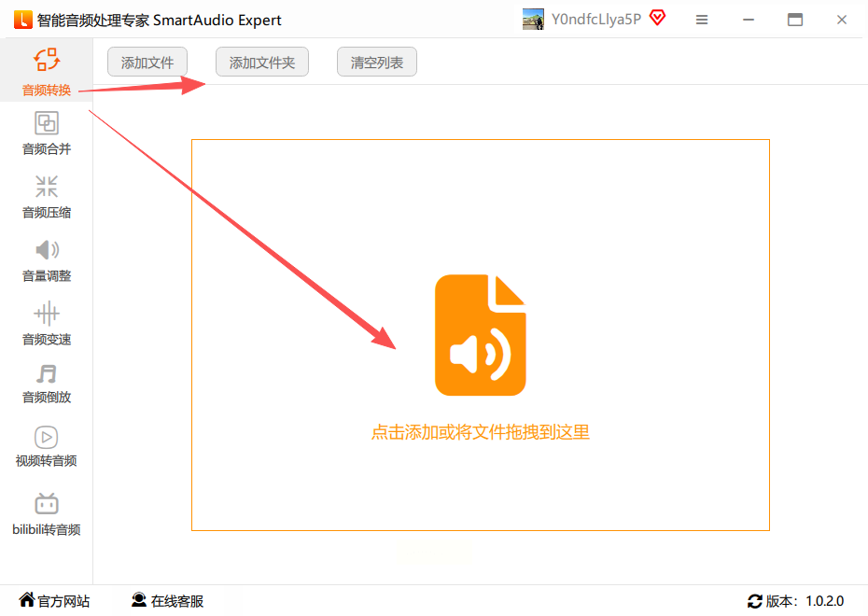Click the 点击添加或将文件拖拽到这里 text
Viewport: 868px width, 616px height.
click(x=481, y=432)
